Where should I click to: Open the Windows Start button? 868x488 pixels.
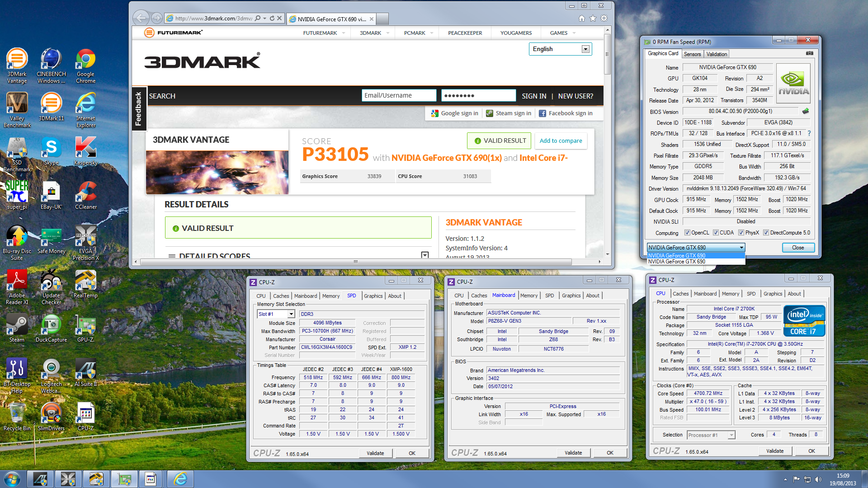click(12, 479)
